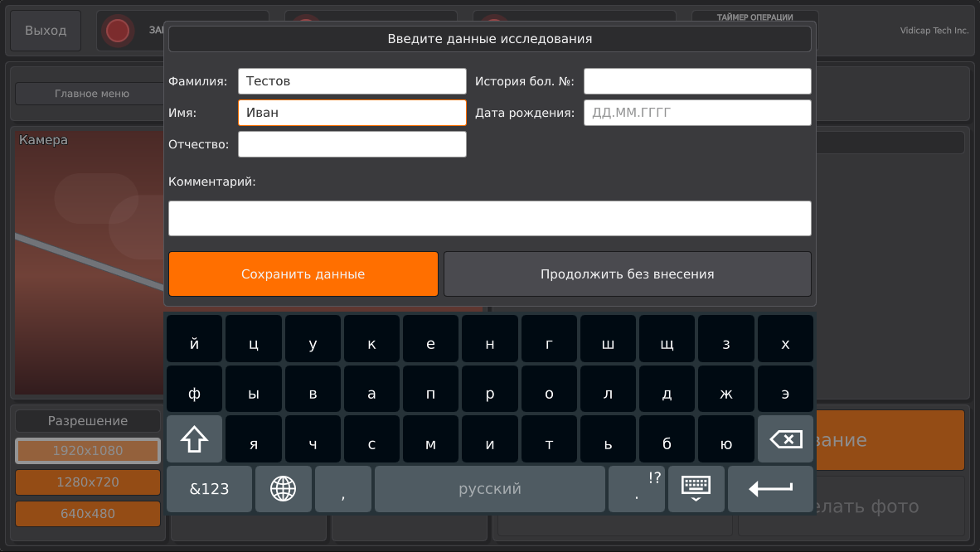Switch keyboard to &123 symbols
This screenshot has width=980, height=552.
210,489
